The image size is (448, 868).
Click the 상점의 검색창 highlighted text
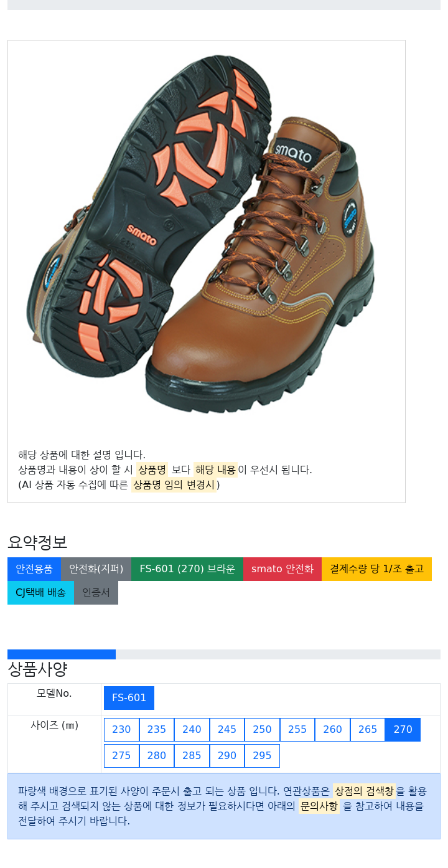coord(364,791)
